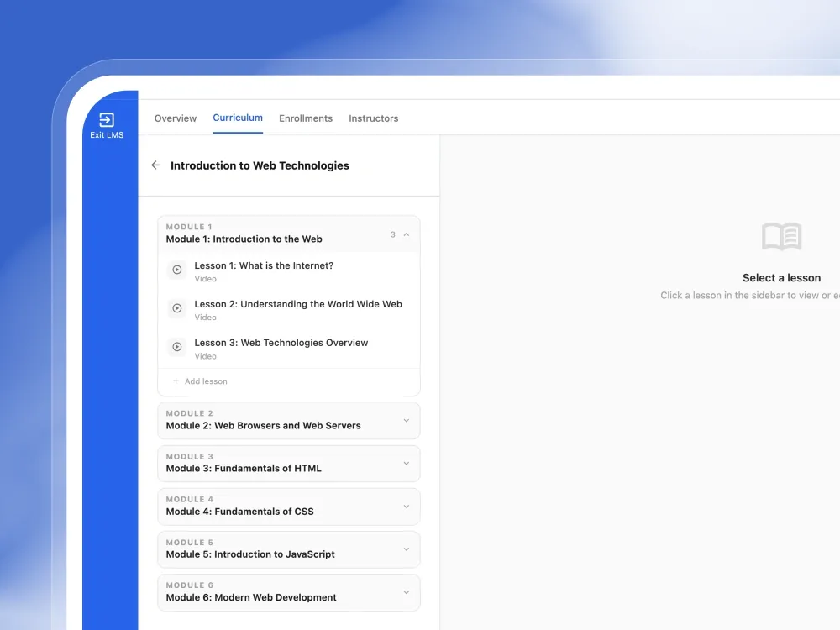Click the MODULE 3 small caption
Image resolution: width=840 pixels, height=630 pixels.
[x=190, y=456]
